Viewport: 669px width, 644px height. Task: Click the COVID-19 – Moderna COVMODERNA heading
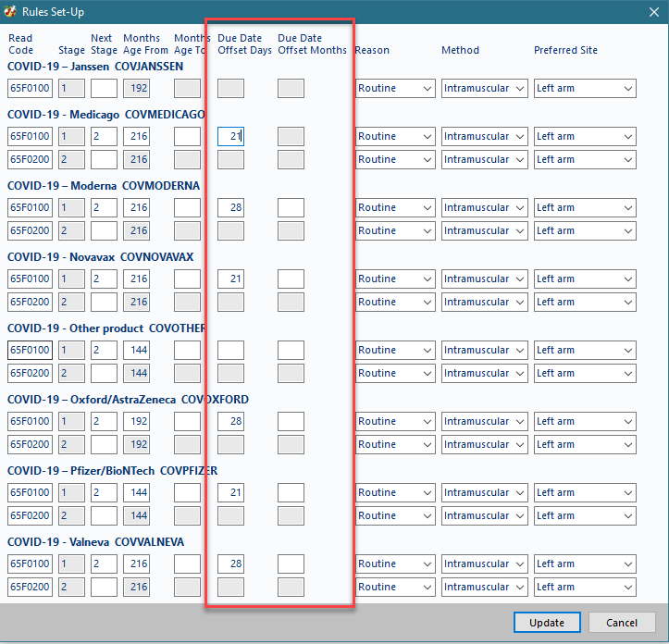[104, 186]
